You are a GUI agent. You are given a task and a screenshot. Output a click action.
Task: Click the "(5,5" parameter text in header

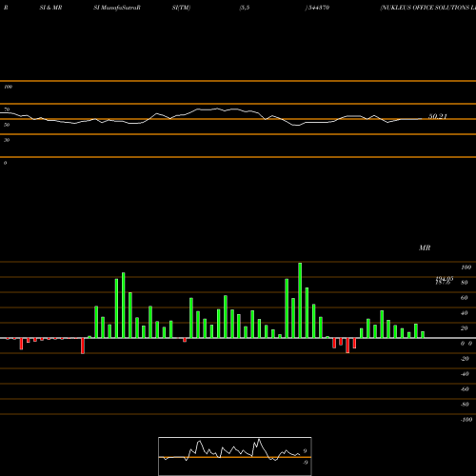(245, 8)
